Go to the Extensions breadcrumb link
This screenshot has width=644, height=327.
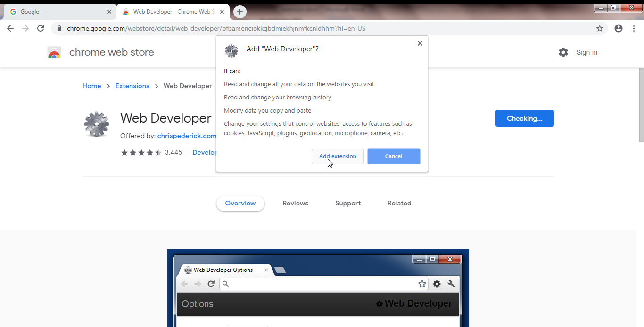pos(132,86)
